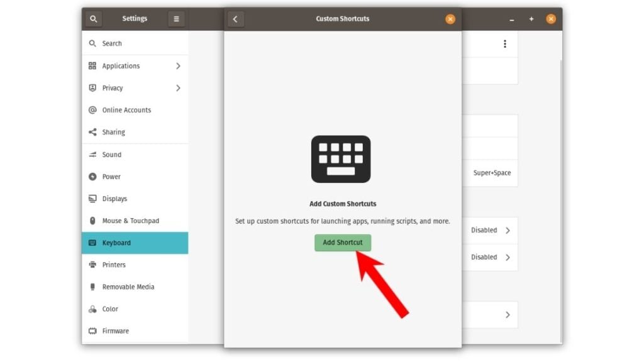Open the second Disabled shortcut row
Image resolution: width=644 pixels, height=362 pixels.
pyautogui.click(x=491, y=257)
